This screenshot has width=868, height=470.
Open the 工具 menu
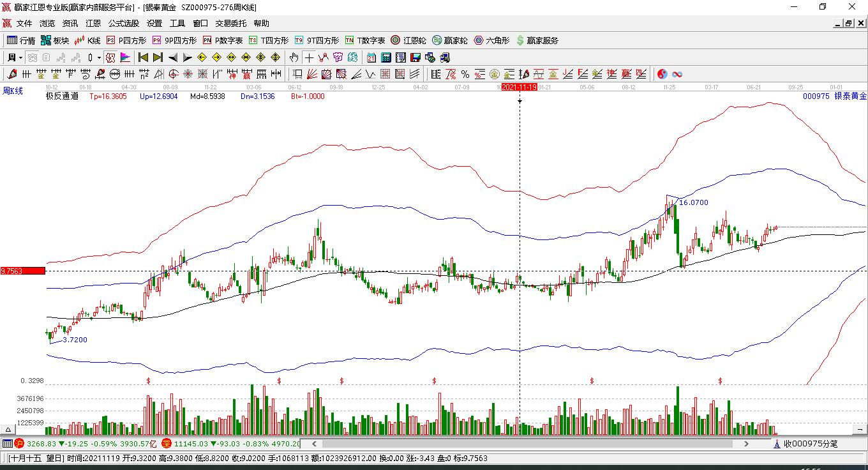[x=177, y=24]
